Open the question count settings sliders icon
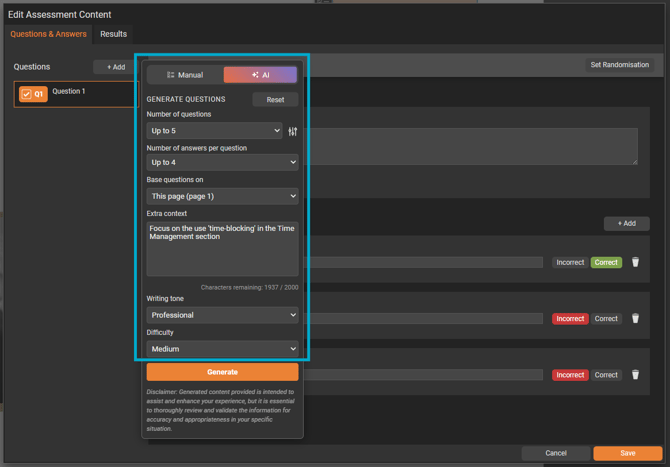This screenshot has height=467, width=670. point(293,131)
